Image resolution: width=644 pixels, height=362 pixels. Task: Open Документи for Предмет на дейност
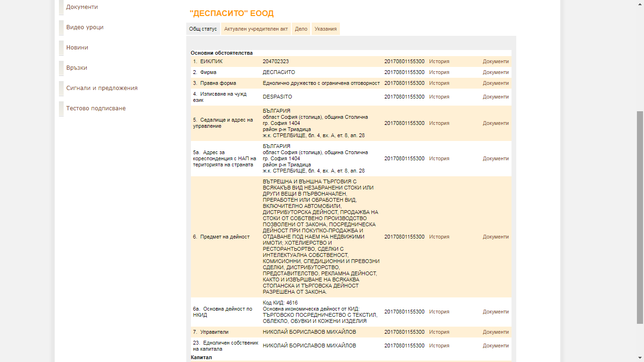(x=495, y=237)
